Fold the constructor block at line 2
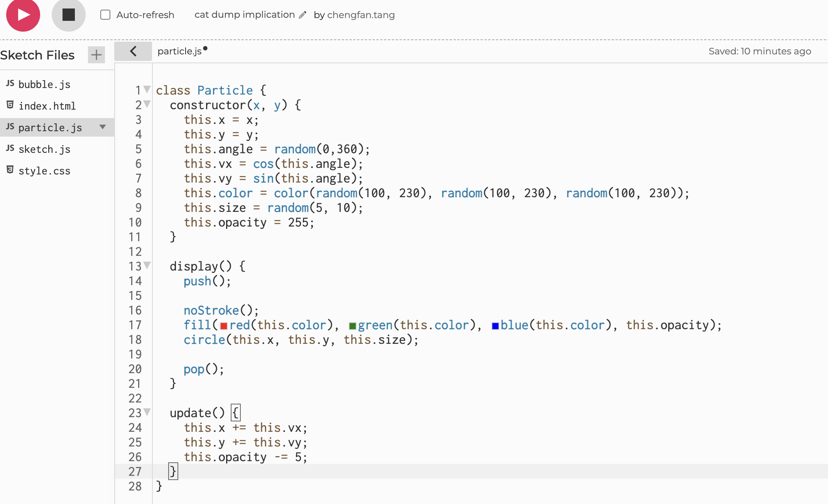The width and height of the screenshot is (828, 504). coord(147,104)
